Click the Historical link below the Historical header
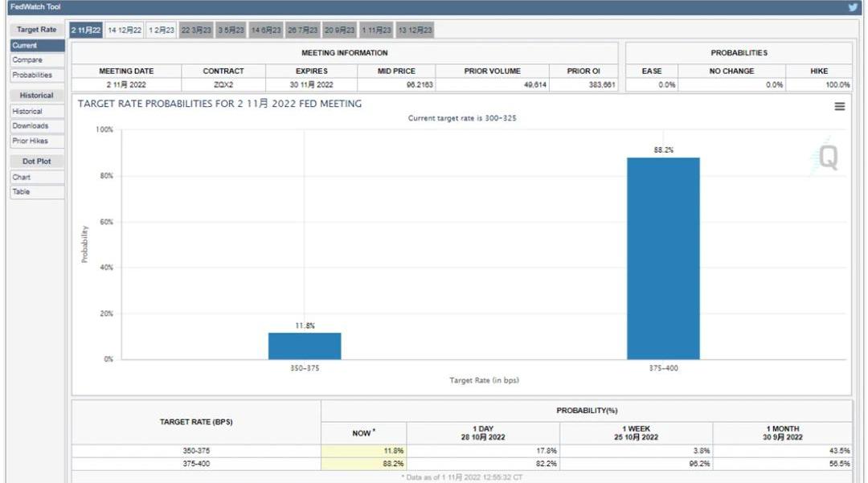Image resolution: width=868 pixels, height=483 pixels. [37, 111]
